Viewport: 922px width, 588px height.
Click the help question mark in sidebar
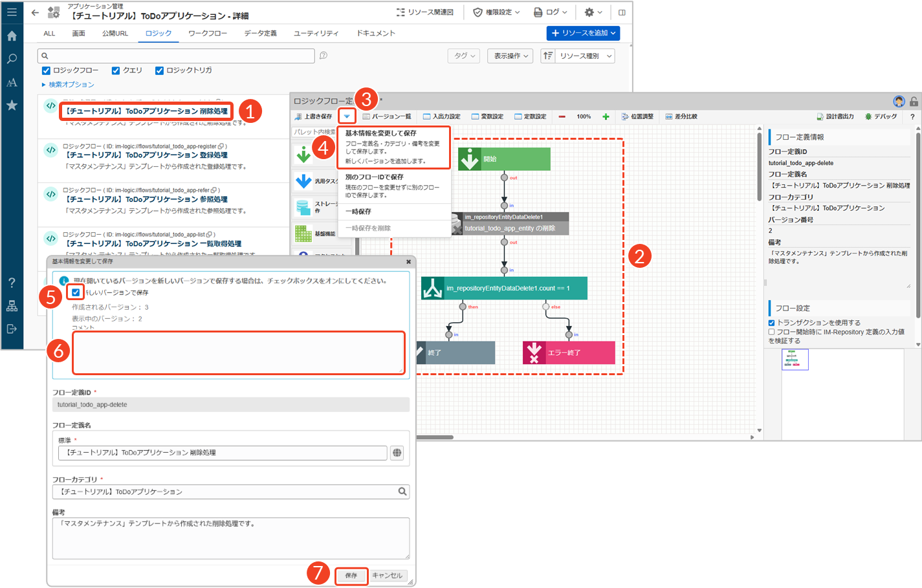click(x=12, y=283)
